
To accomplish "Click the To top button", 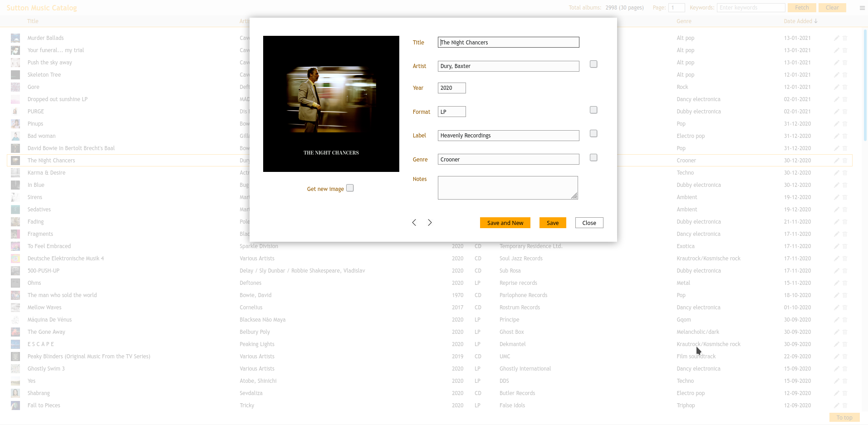I will pyautogui.click(x=844, y=417).
